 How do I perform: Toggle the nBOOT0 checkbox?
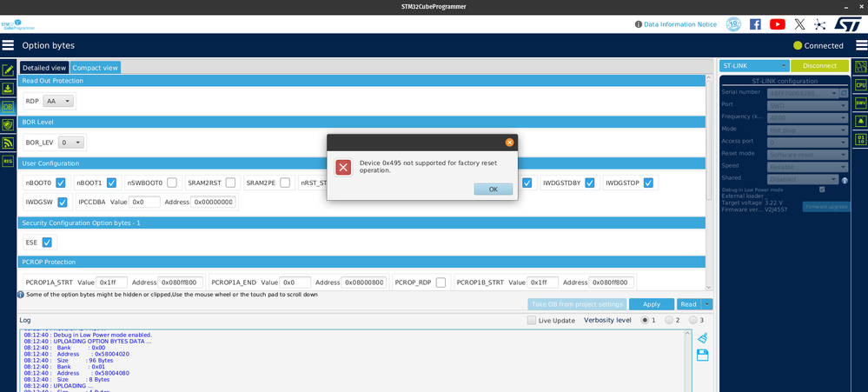(61, 183)
